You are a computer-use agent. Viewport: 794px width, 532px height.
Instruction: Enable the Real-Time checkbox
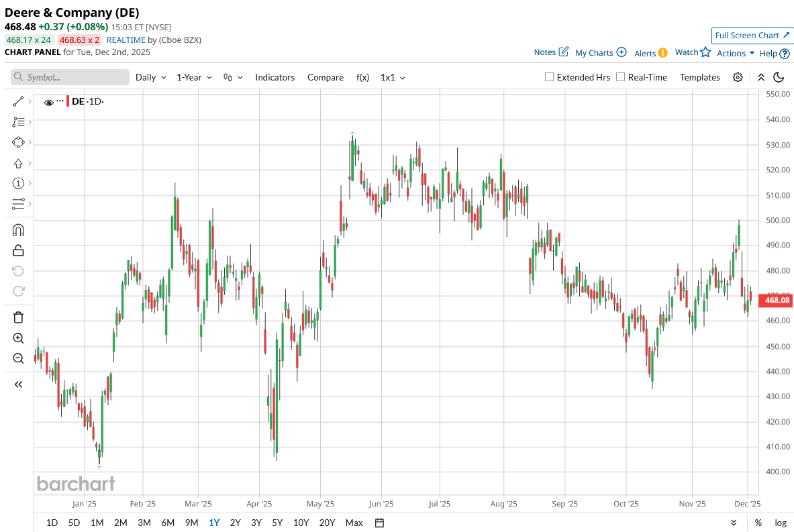(620, 77)
